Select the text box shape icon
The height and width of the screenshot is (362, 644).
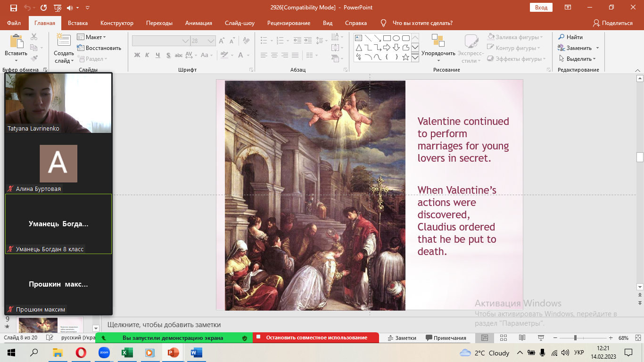358,38
